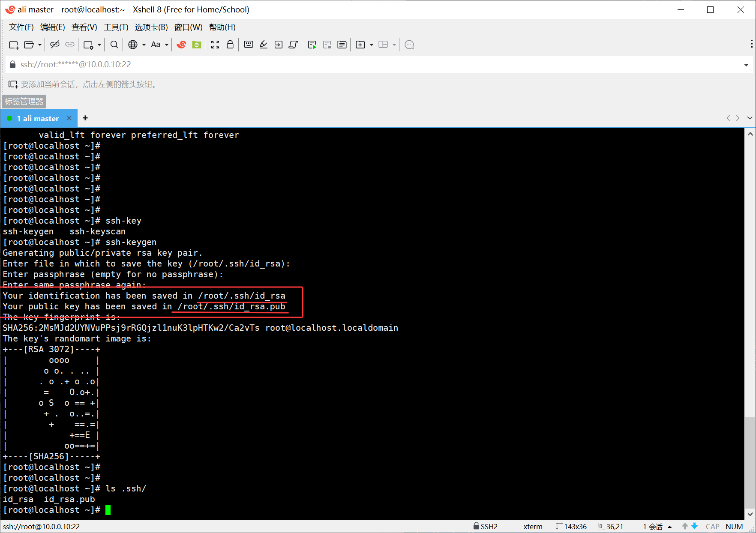Click the script scroll icon
756x533 pixels.
(294, 45)
